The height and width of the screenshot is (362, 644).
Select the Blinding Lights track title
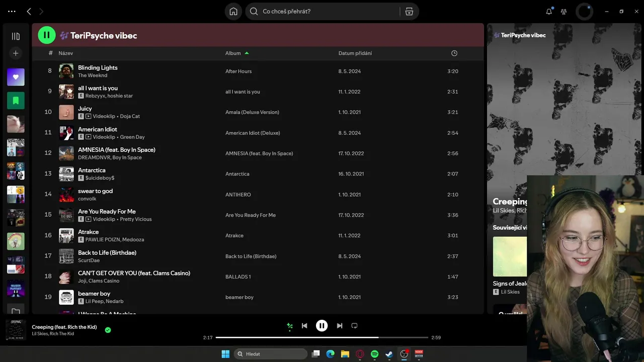pos(98,67)
